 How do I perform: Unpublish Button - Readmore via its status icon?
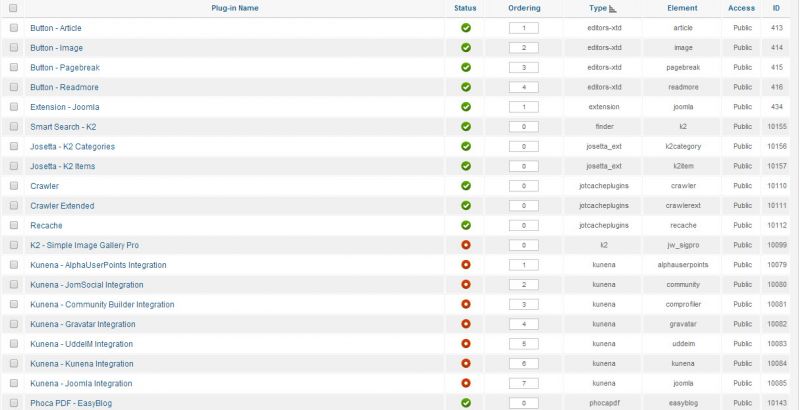coord(465,87)
